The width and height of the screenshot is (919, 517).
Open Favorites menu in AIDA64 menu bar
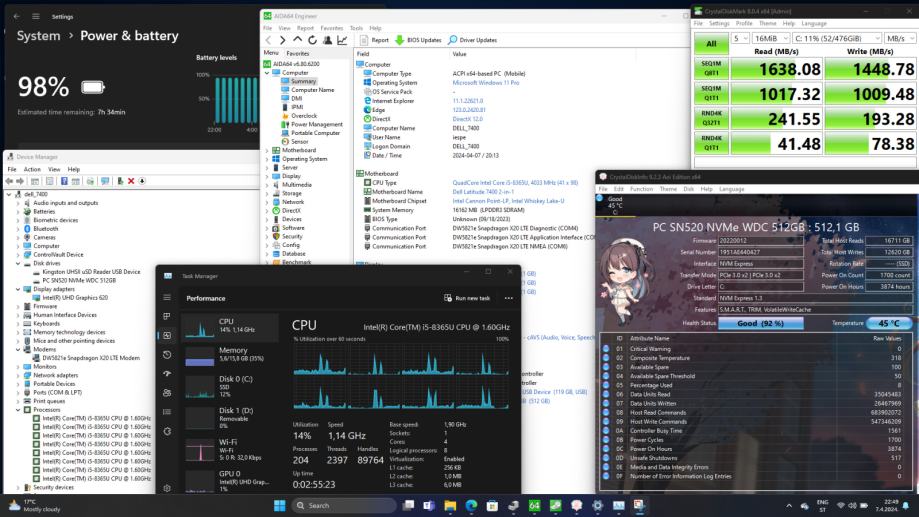[332, 28]
